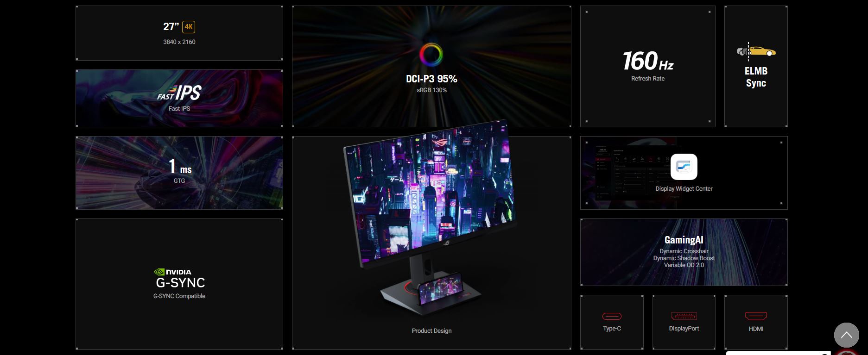The image size is (868, 355).
Task: Click the "DisplayPort" label
Action: pos(684,329)
